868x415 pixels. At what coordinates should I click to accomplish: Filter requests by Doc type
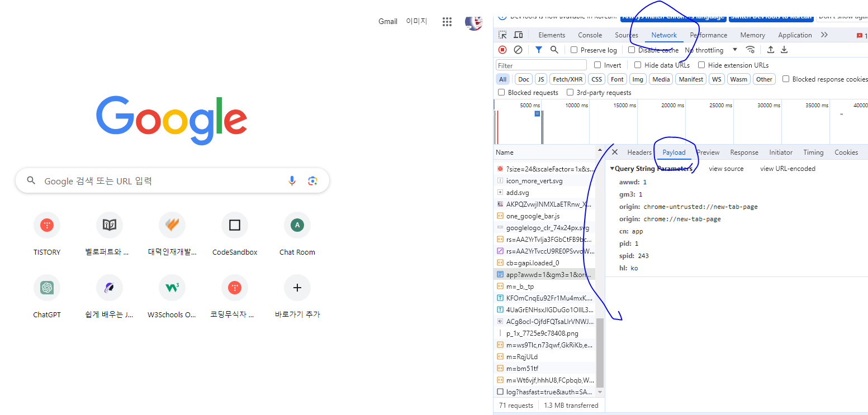[524, 79]
